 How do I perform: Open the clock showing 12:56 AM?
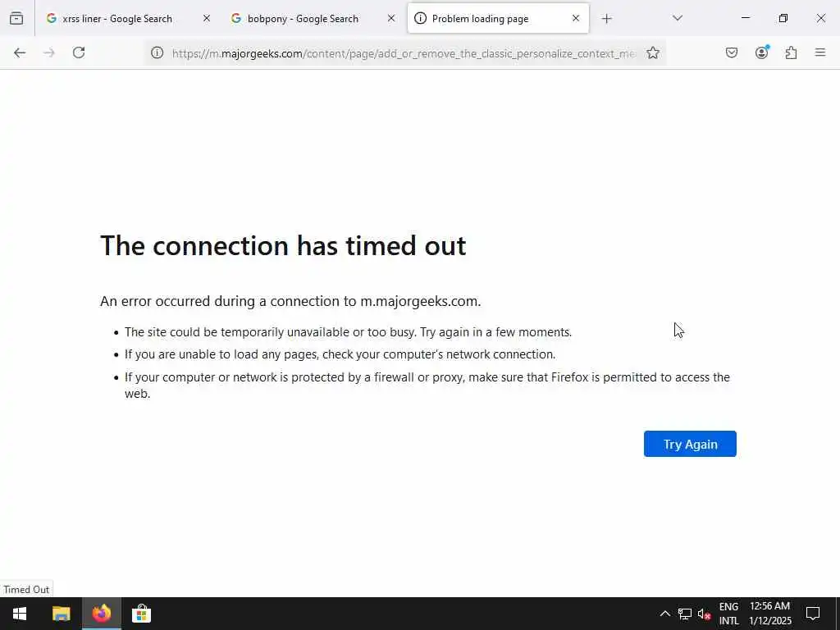point(769,614)
